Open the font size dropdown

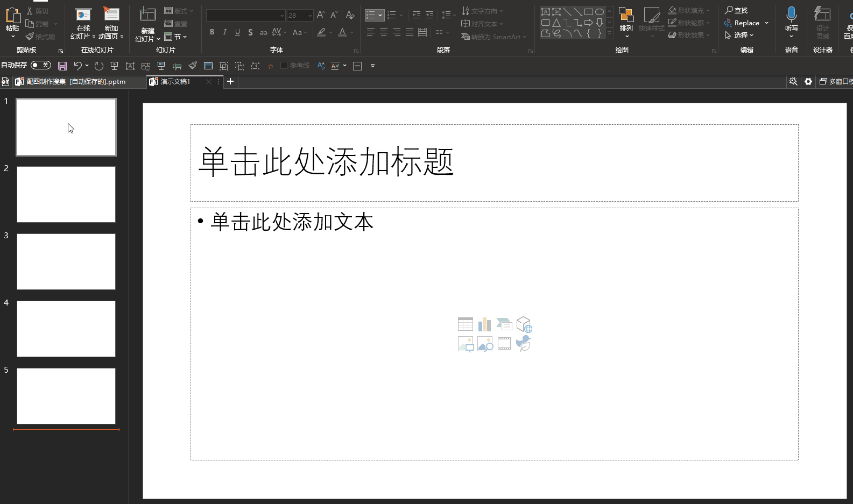point(310,15)
